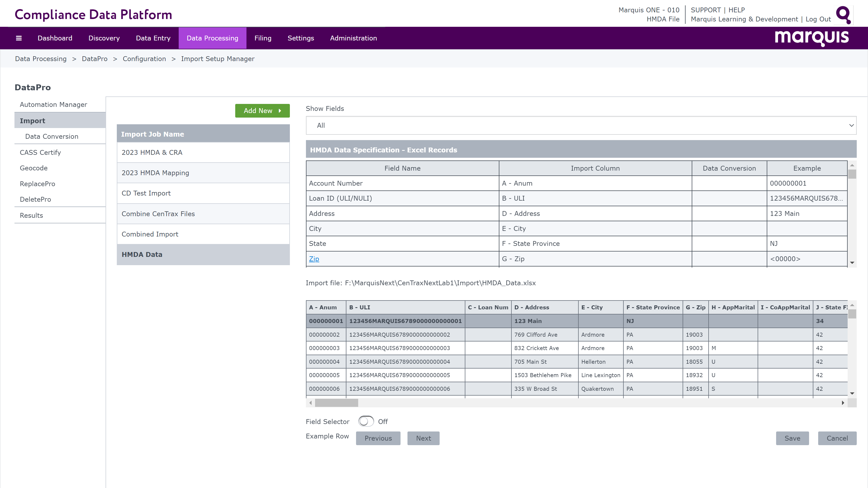Viewport: 868px width, 488px height.
Task: Click Data Processing in the breadcrumb
Action: [x=41, y=59]
